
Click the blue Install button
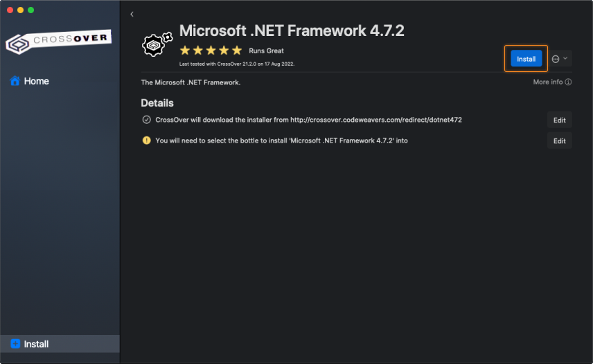tap(526, 59)
